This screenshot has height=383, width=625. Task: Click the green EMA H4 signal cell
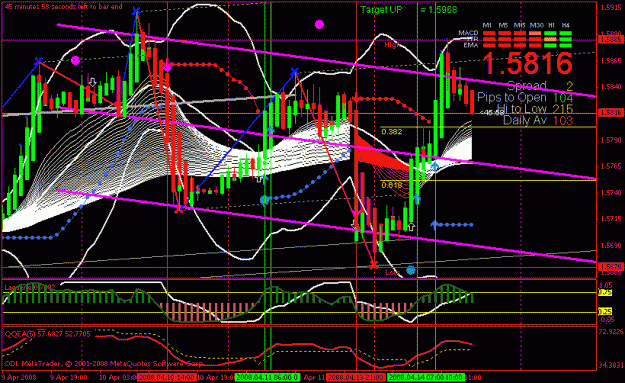pos(566,45)
